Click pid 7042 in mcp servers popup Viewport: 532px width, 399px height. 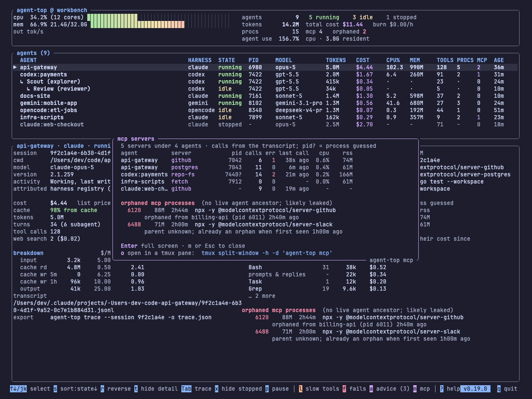coord(235,160)
